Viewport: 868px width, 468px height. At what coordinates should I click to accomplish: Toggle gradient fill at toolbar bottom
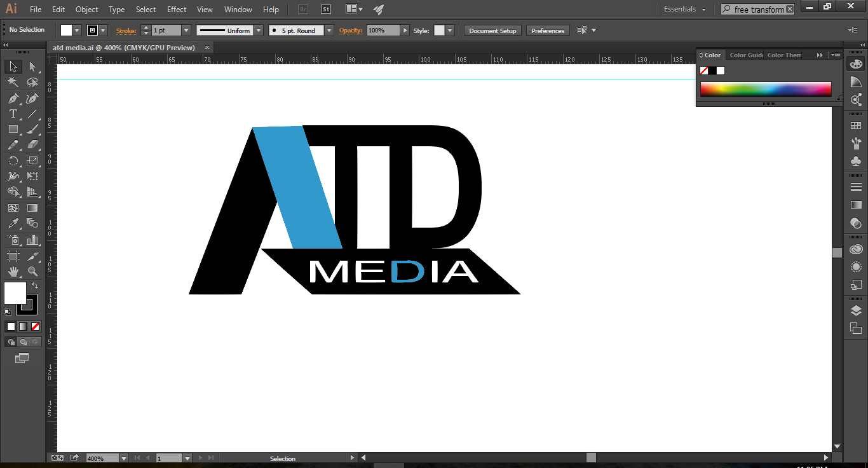pos(23,326)
